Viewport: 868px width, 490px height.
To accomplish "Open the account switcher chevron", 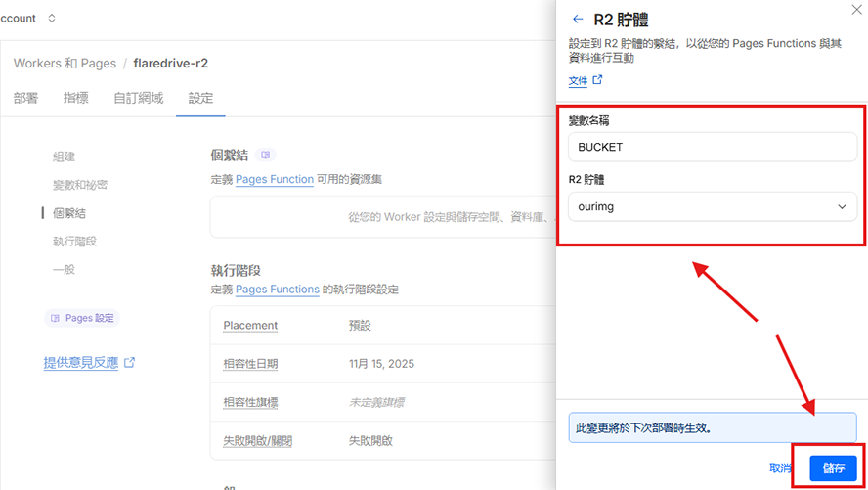I will [52, 19].
